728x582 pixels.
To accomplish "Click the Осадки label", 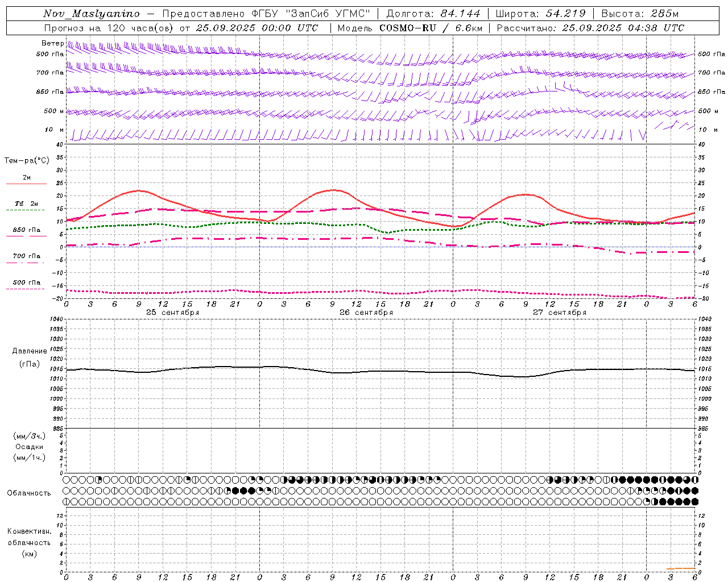I will (30, 447).
